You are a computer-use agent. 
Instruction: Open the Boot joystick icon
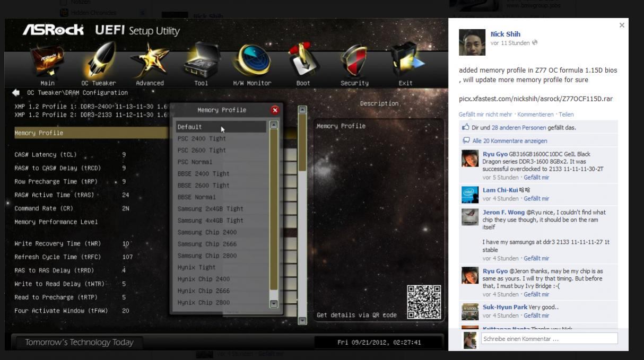(303, 59)
